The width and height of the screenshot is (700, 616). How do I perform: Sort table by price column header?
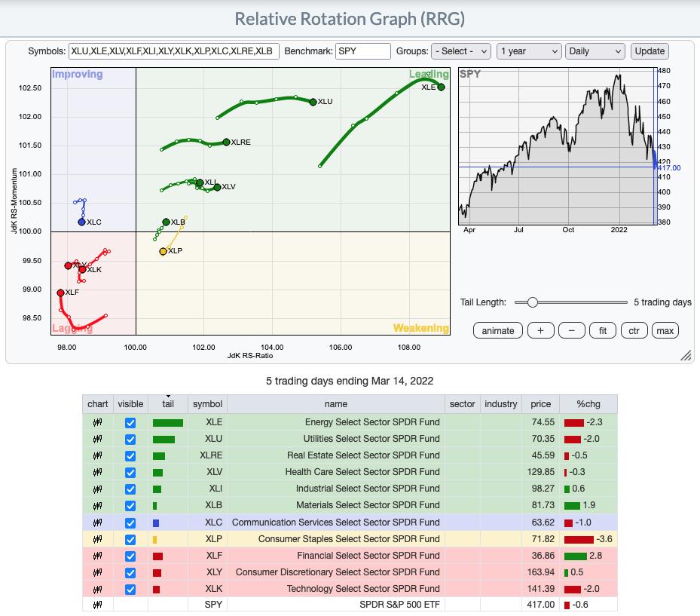[x=540, y=404]
